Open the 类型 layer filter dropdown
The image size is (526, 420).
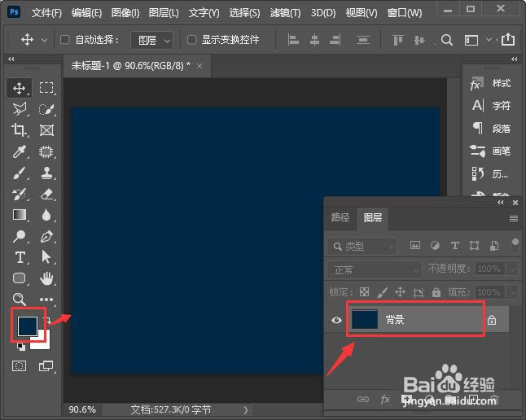tap(362, 247)
